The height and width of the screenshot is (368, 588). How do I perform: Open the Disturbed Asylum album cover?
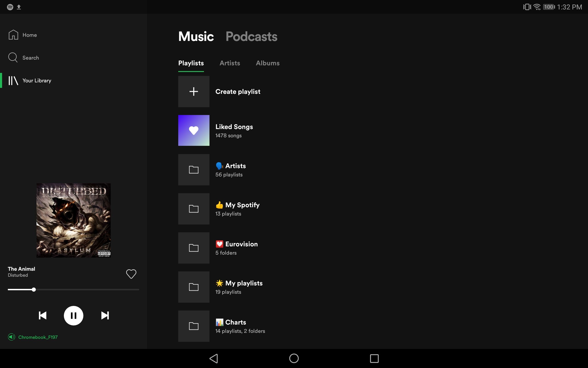point(73,220)
